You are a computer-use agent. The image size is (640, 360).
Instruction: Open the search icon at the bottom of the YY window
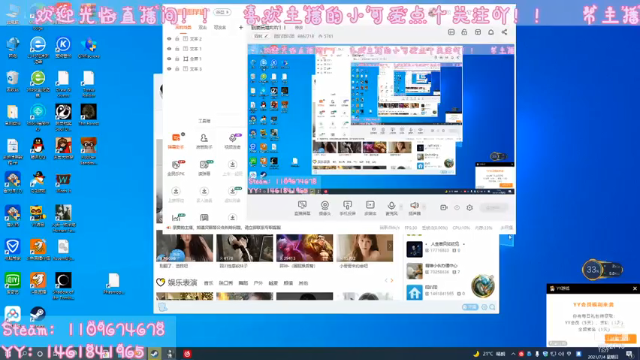point(492,307)
